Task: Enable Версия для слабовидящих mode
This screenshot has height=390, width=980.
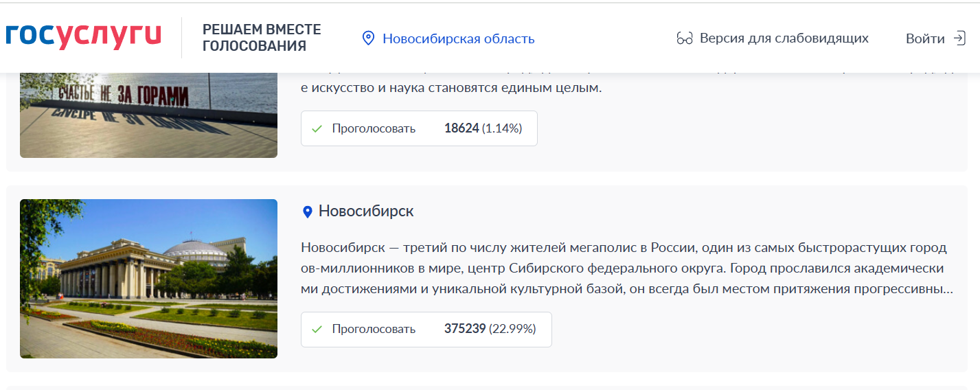Action: click(x=784, y=38)
